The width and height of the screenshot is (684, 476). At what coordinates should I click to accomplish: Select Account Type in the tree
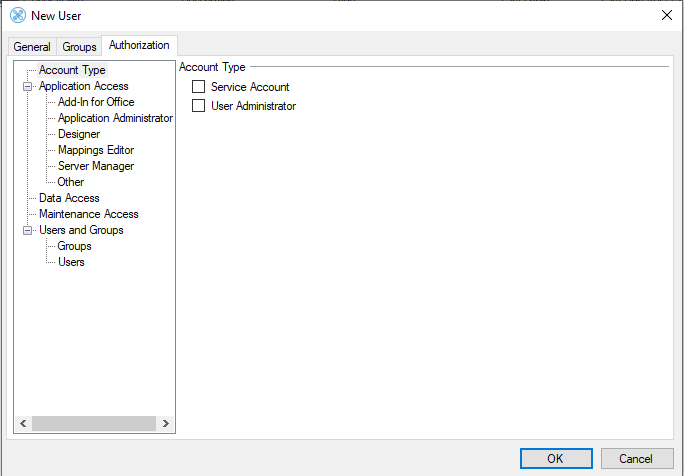(x=72, y=70)
